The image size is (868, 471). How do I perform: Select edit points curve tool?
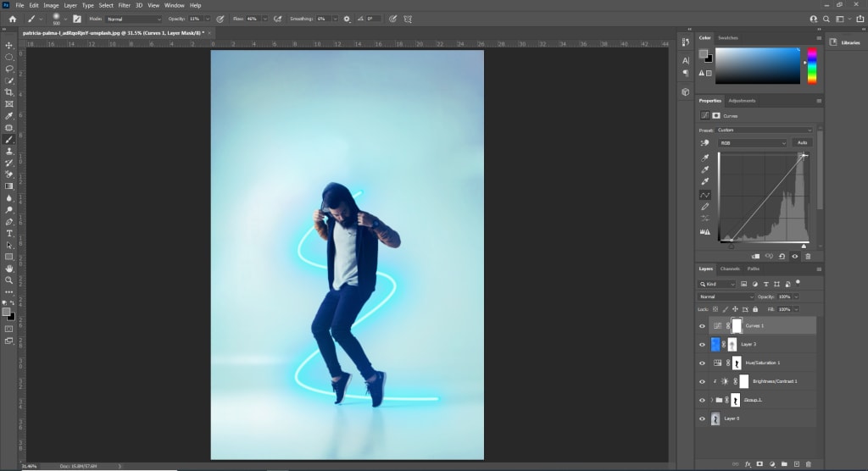(x=704, y=195)
